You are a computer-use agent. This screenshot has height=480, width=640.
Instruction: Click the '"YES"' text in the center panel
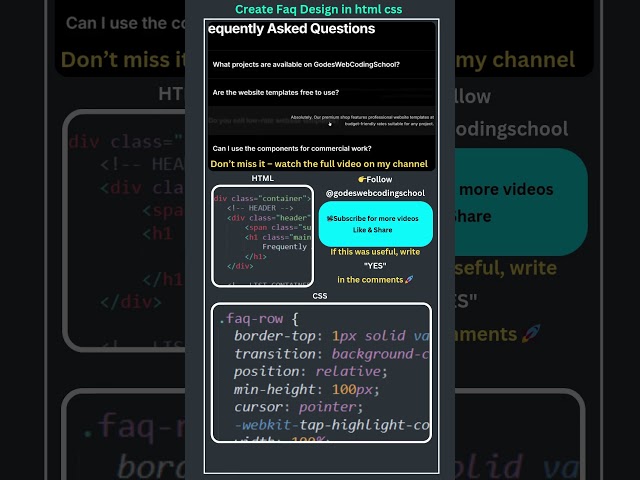[x=375, y=266]
